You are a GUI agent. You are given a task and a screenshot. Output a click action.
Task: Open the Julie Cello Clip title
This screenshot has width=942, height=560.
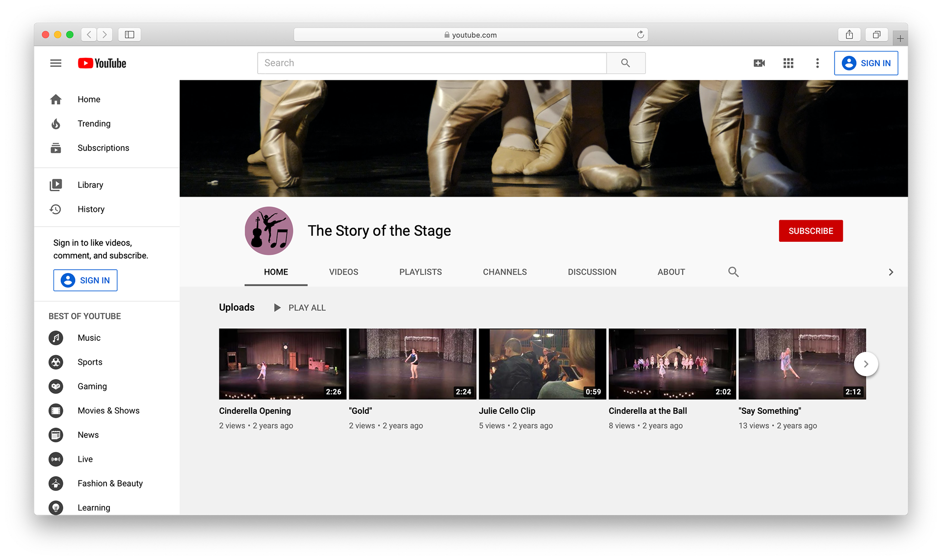pyautogui.click(x=507, y=411)
